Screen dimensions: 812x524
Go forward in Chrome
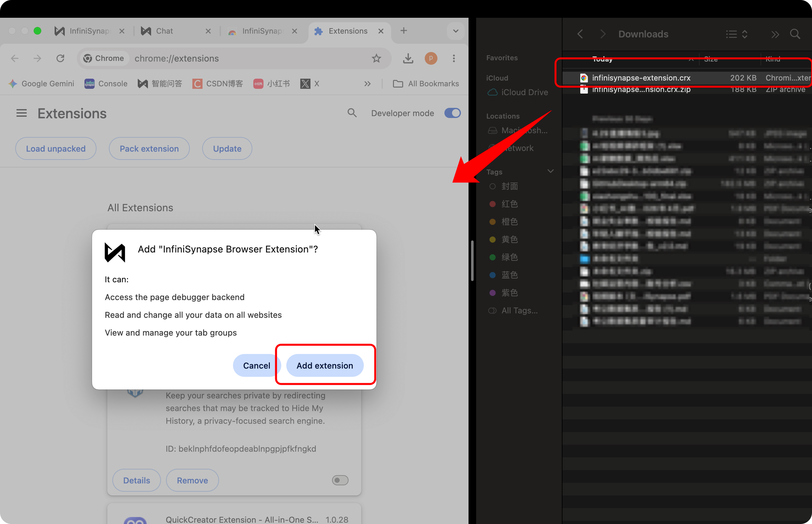[x=37, y=58]
